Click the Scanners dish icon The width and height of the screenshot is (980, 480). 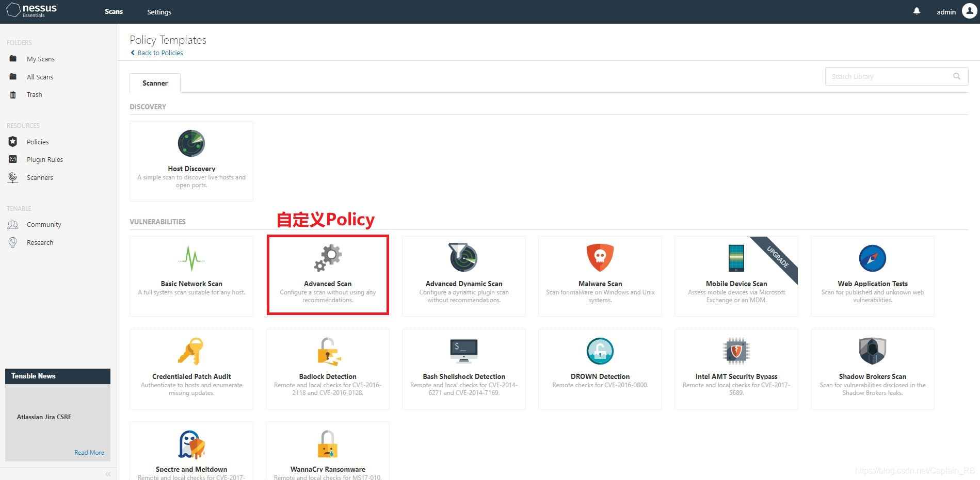pos(13,177)
